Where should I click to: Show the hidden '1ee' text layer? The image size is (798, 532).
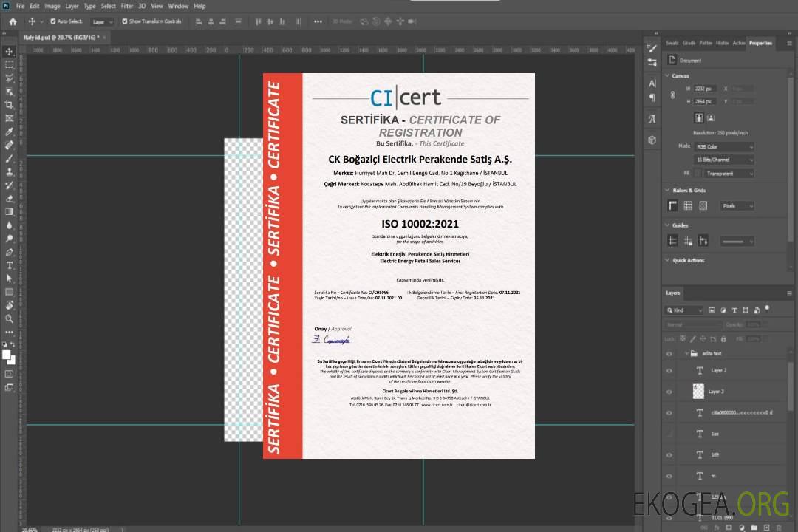[669, 434]
